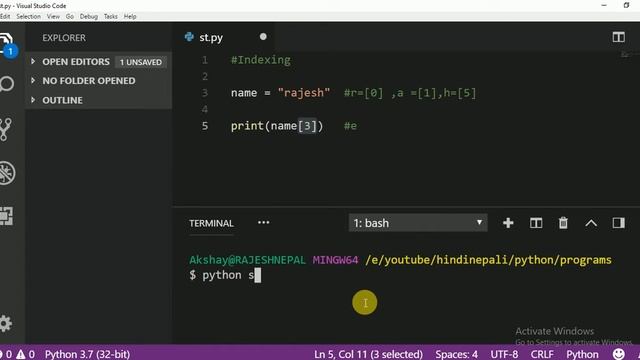The image size is (640, 360).
Task: Click the #Indexing comment on line 1
Action: [x=261, y=60]
